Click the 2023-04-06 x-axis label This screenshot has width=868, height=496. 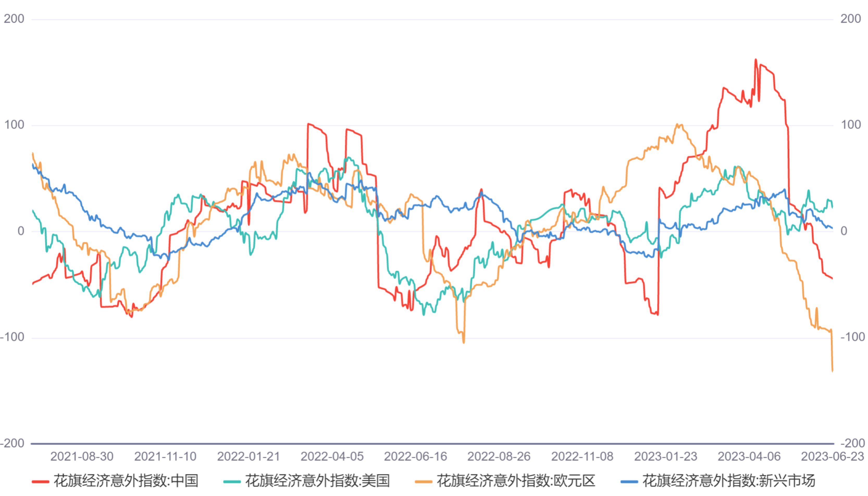pos(749,456)
